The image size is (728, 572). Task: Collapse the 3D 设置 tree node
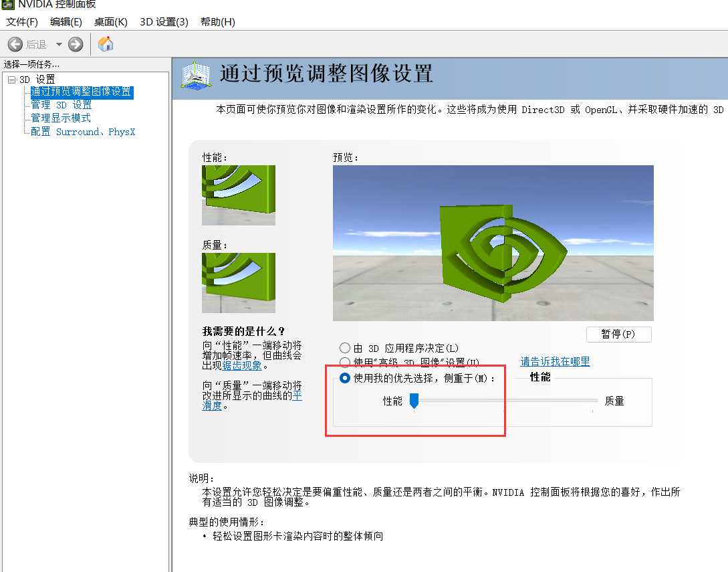coord(11,80)
